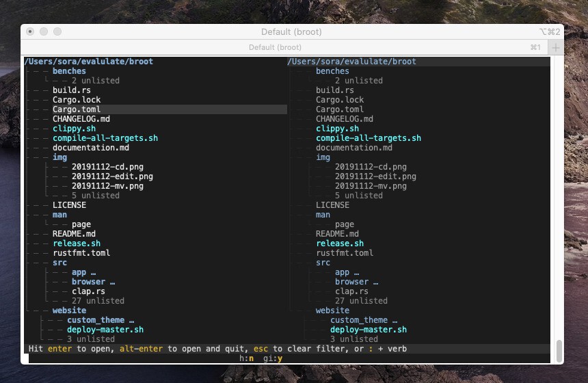The width and height of the screenshot is (588, 383).
Task: Select compile-all-targets.sh in right pane
Action: pyautogui.click(x=368, y=138)
